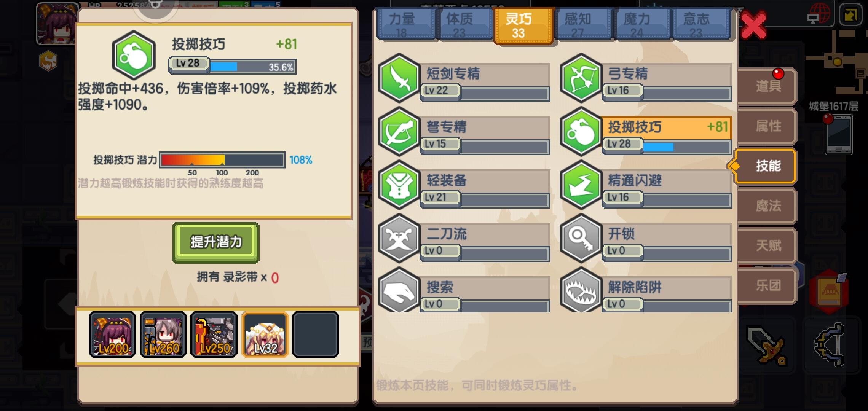Click the 投掷技巧 潜力 potential bar

[x=222, y=160]
